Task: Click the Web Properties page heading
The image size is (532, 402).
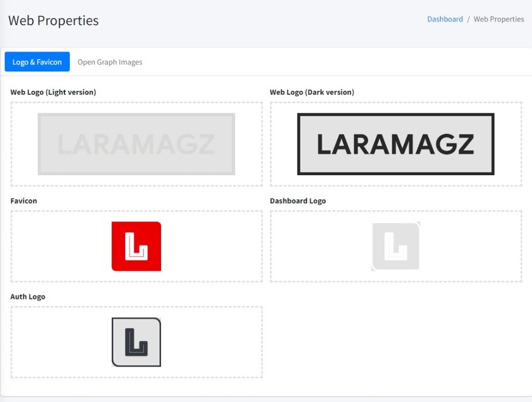Action: coord(54,20)
